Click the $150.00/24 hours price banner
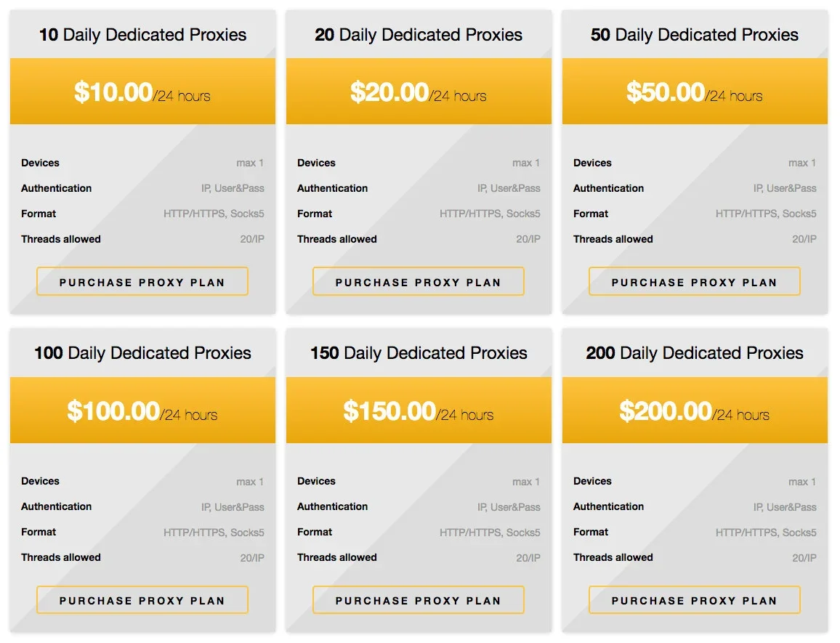The image size is (840, 643). 419,411
